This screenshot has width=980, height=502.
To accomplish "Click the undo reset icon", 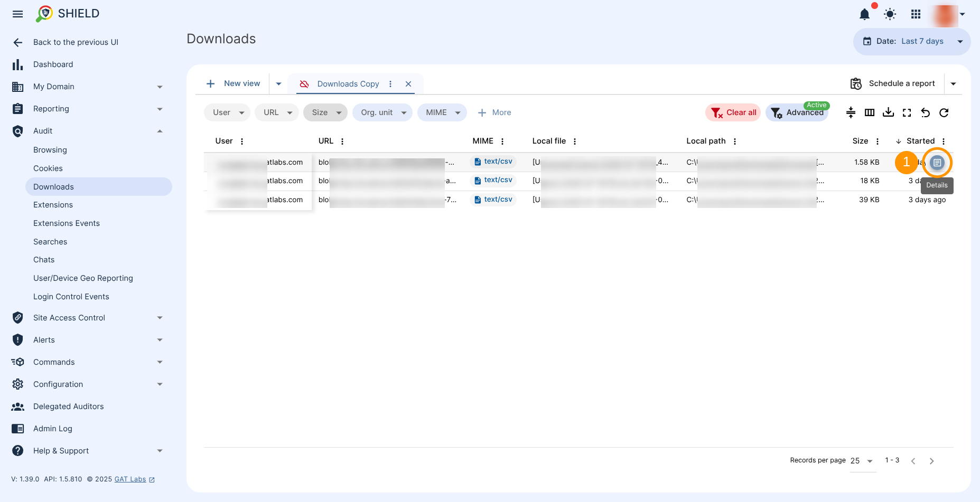I will pos(926,112).
